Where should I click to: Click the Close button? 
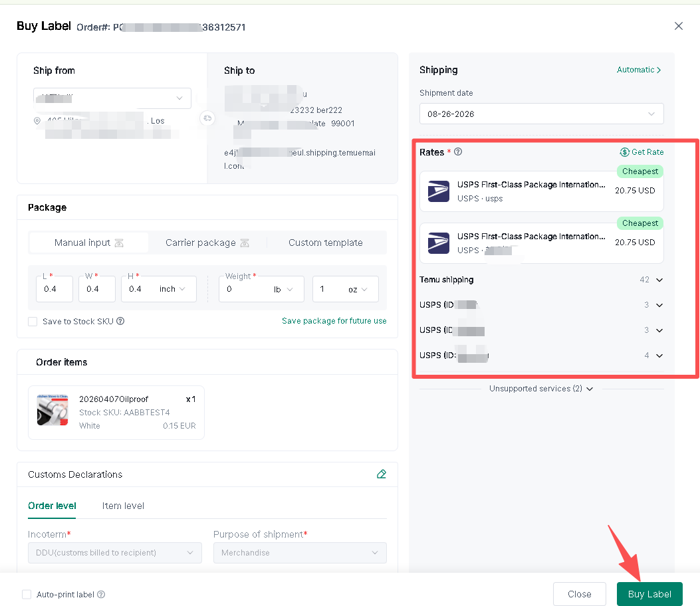[580, 594]
